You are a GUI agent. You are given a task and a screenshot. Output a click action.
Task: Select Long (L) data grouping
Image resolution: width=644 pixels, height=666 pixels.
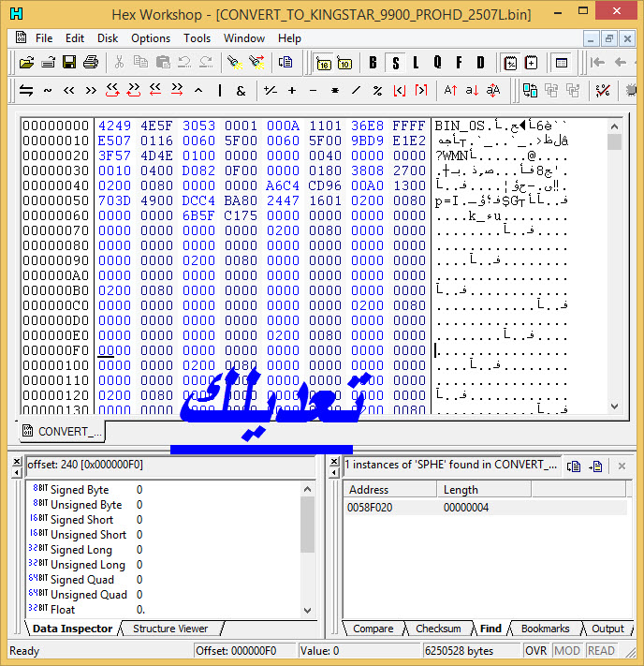(x=416, y=63)
